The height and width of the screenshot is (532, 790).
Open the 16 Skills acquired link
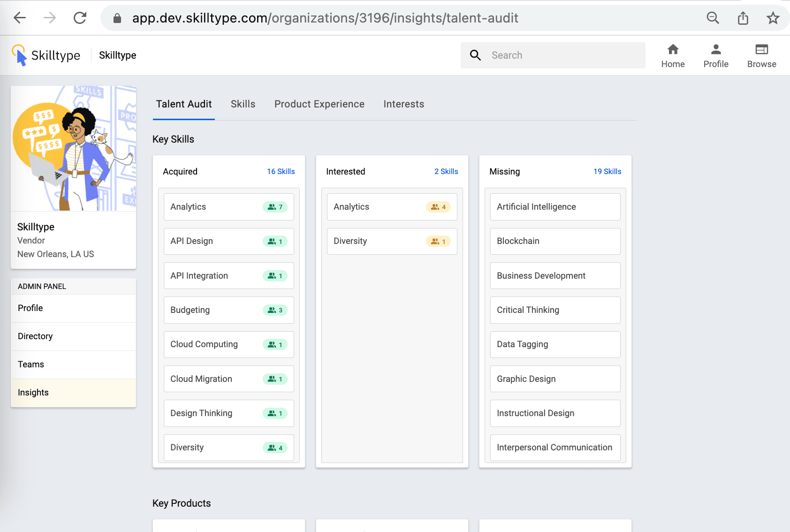coord(281,172)
